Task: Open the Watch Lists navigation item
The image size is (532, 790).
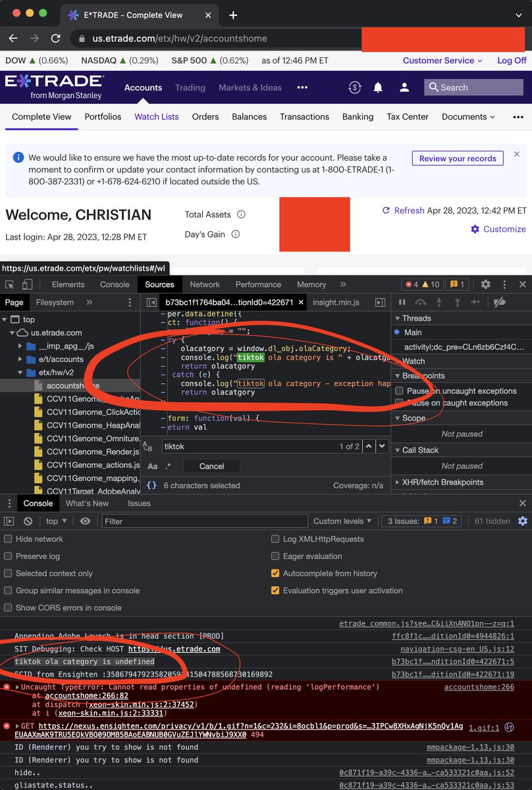Action: click(156, 117)
